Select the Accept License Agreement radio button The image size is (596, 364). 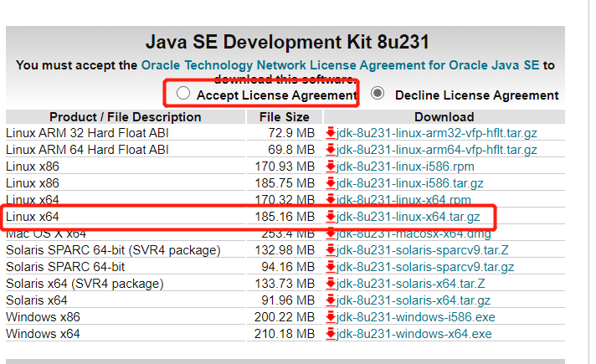pos(182,93)
